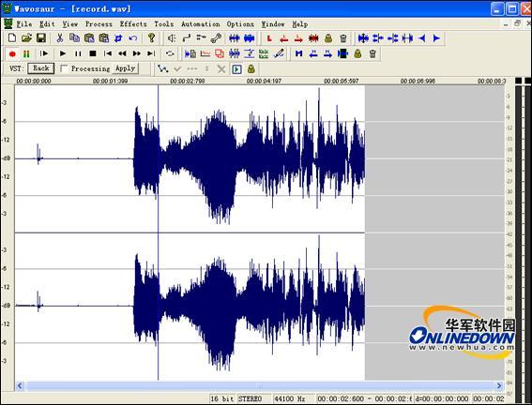Open the Process menu
This screenshot has height=405, width=532.
(x=99, y=24)
